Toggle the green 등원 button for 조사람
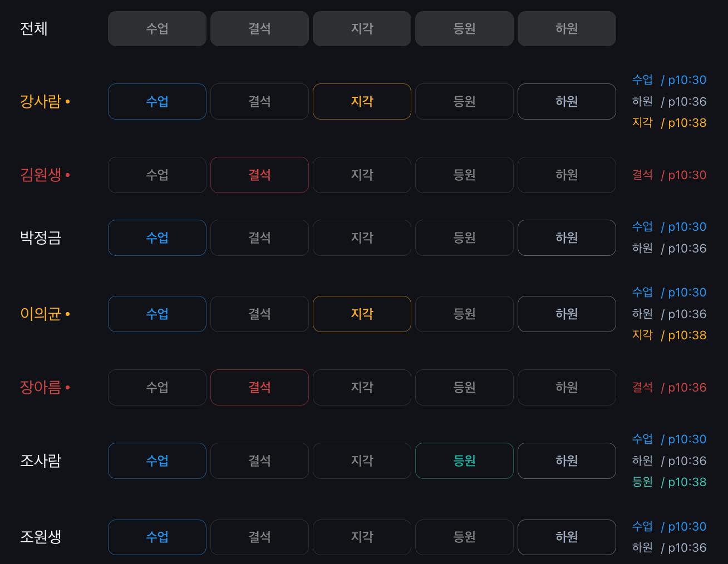 pos(464,461)
